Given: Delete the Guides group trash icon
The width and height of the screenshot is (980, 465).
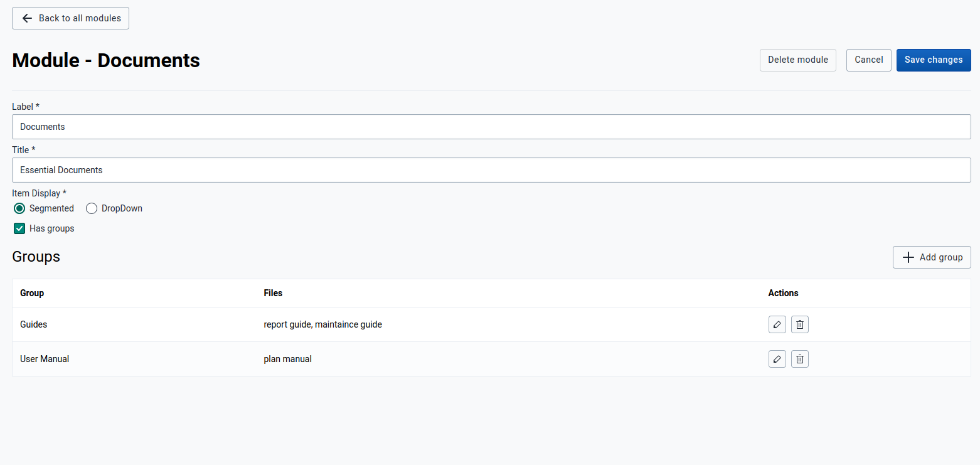Looking at the screenshot, I should pos(799,324).
